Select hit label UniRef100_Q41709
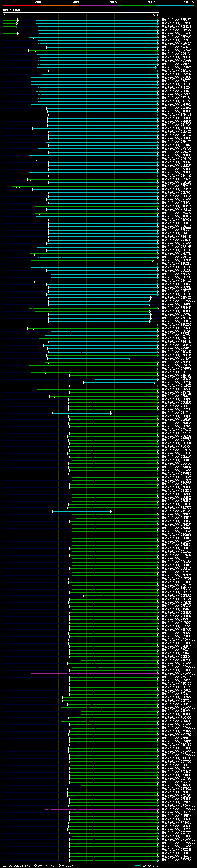Screen dimensions: 197x868 tap(176, 125)
